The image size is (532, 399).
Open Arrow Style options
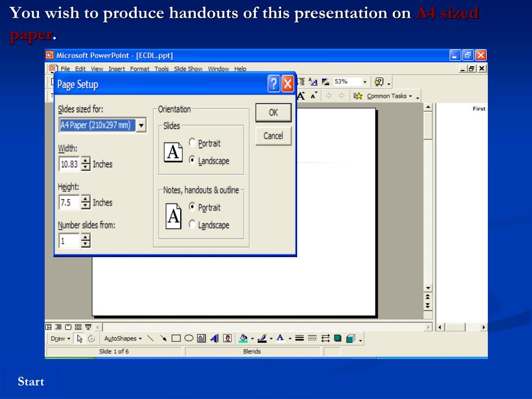tap(325, 339)
